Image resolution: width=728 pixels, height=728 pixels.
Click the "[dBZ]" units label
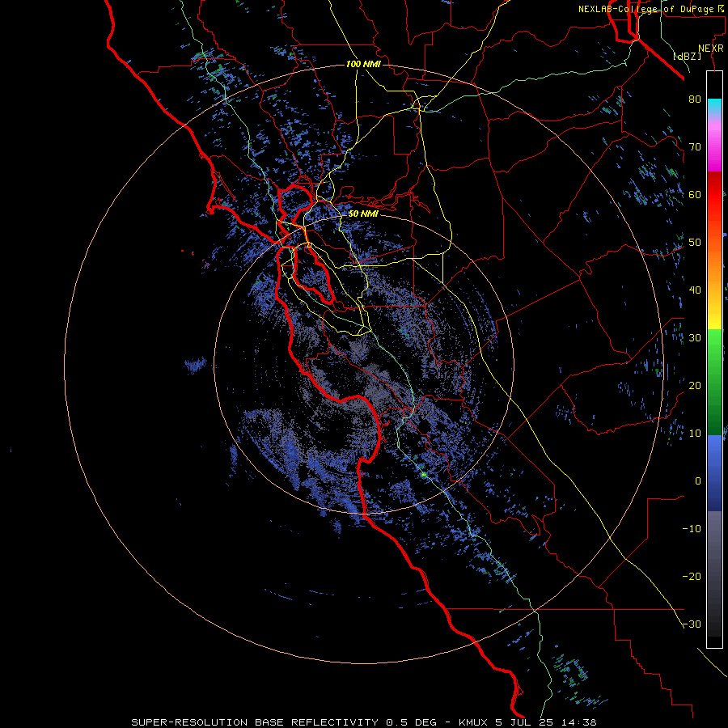pos(687,57)
